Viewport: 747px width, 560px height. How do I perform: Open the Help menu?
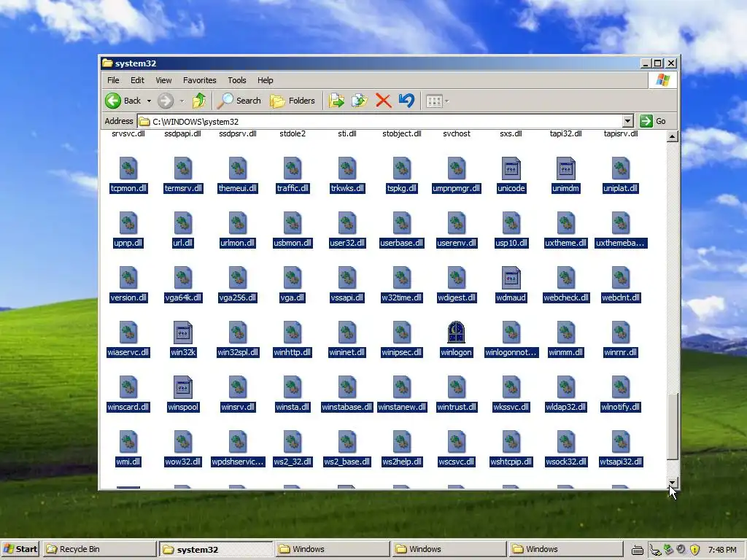pos(266,80)
